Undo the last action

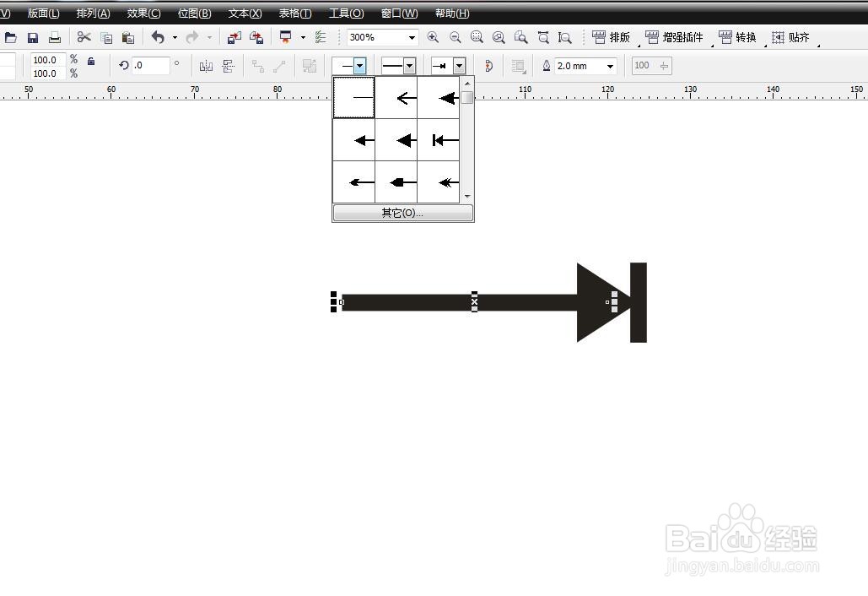click(157, 37)
